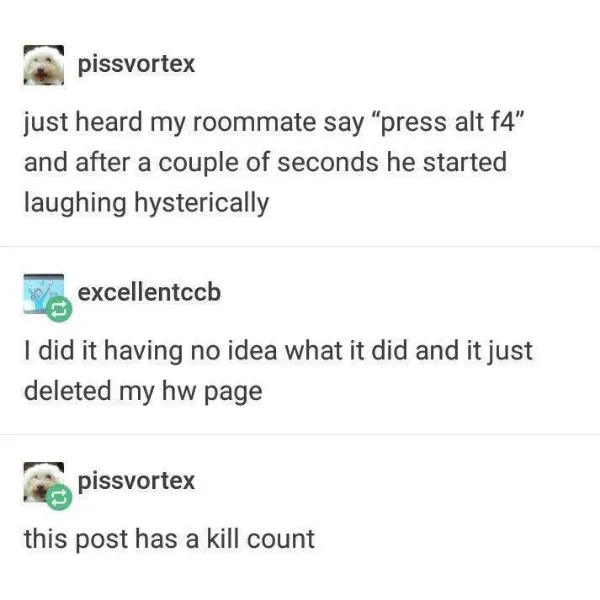Open the excellentccb blog username link

[149, 292]
